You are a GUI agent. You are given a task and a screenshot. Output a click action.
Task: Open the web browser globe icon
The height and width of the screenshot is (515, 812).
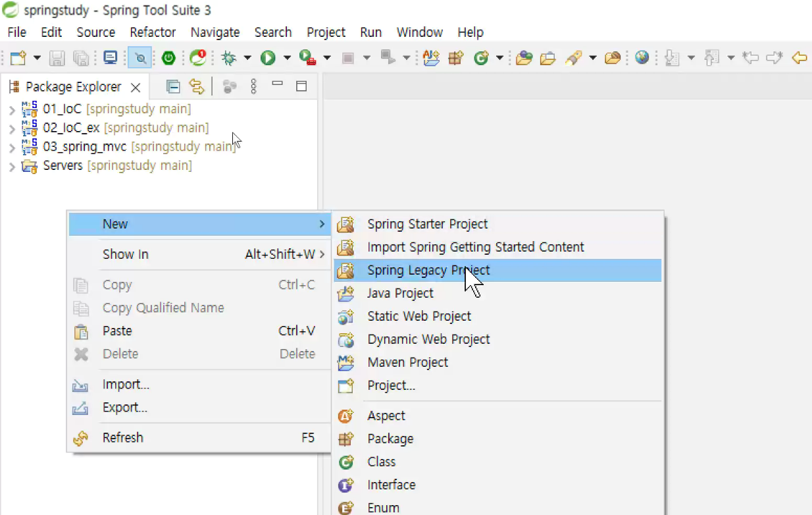pyautogui.click(x=642, y=58)
